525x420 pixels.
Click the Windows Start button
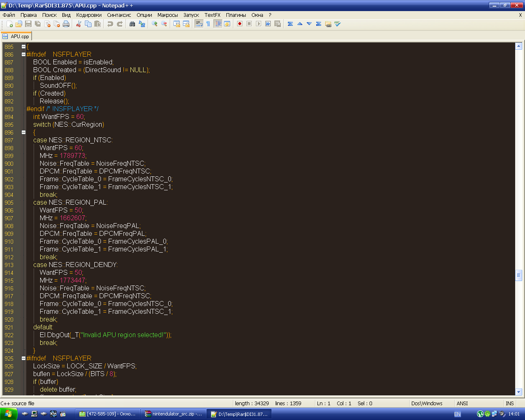(9, 414)
